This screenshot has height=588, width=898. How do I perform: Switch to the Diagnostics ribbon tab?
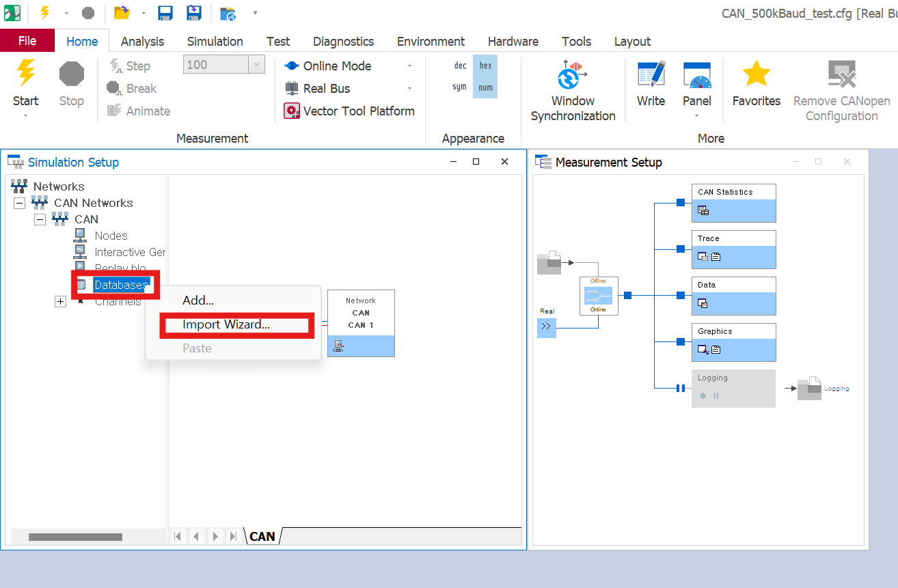click(x=343, y=41)
